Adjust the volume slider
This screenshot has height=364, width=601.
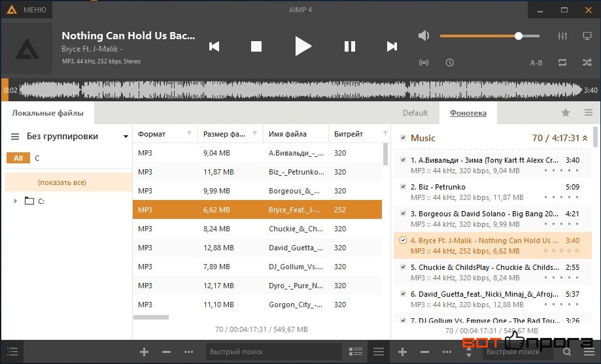tap(490, 36)
